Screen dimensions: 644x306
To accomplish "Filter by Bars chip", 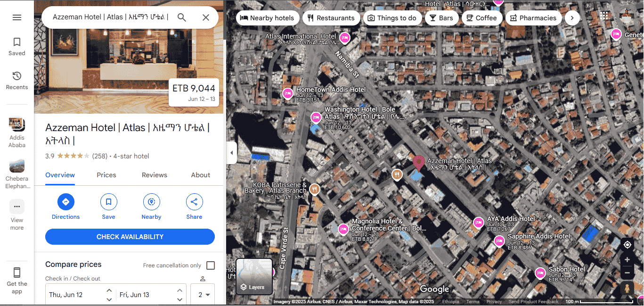I will (441, 18).
